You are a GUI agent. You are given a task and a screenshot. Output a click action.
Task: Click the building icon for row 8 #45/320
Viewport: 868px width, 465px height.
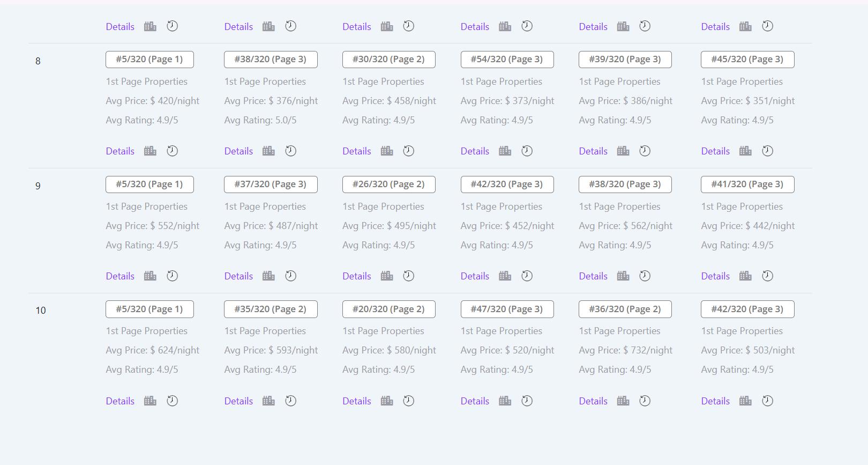(745, 151)
